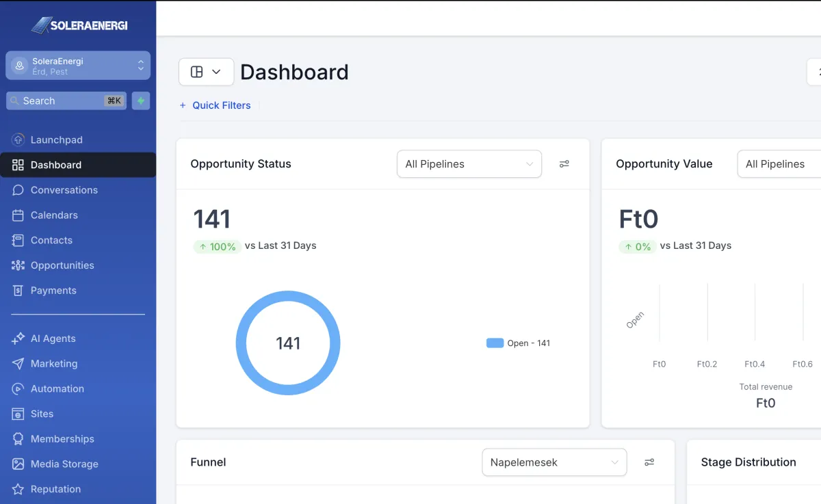Click the Contacts book icon
This screenshot has height=504, width=821.
tap(18, 240)
